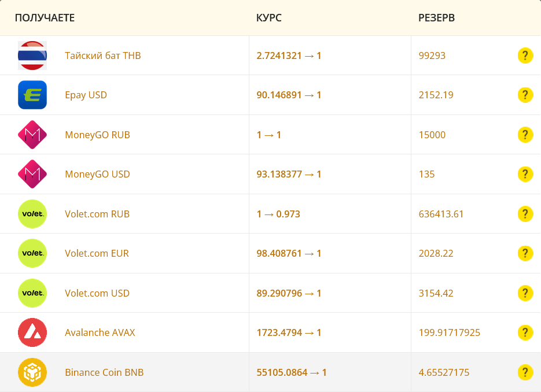Click the MoneyGO USD diamond icon
This screenshot has height=392, width=541.
[x=32, y=174]
